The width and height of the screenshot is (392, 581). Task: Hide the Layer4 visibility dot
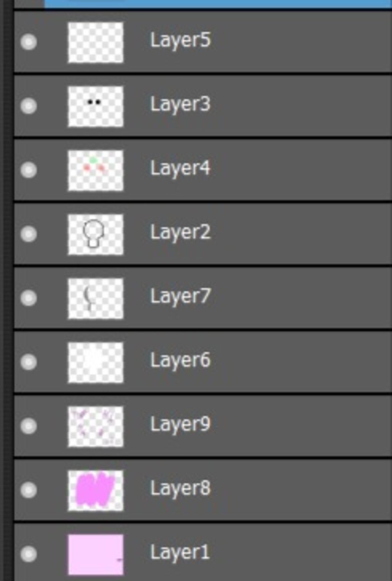[29, 170]
